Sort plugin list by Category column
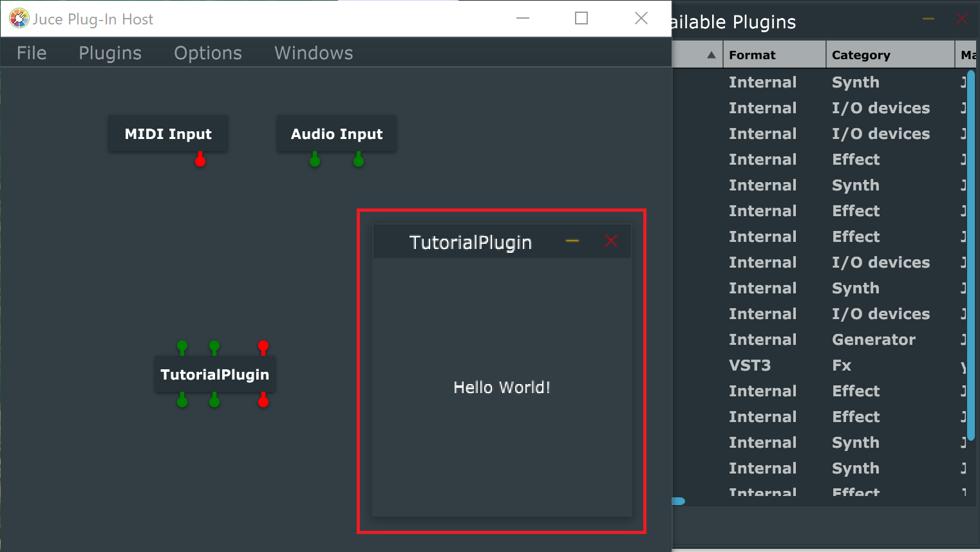Screen dimensions: 980x552 pos(890,55)
